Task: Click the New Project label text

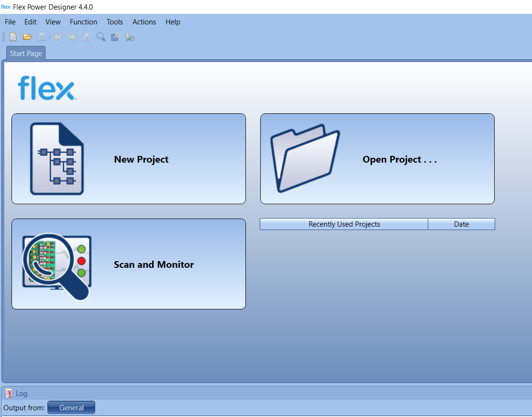Action: [x=141, y=159]
